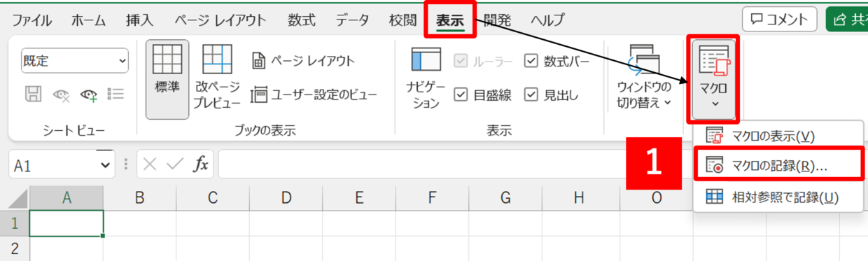Viewport: 868px width, 261px height.
Task: Click the exit sheet view eye icon
Action: (x=62, y=94)
